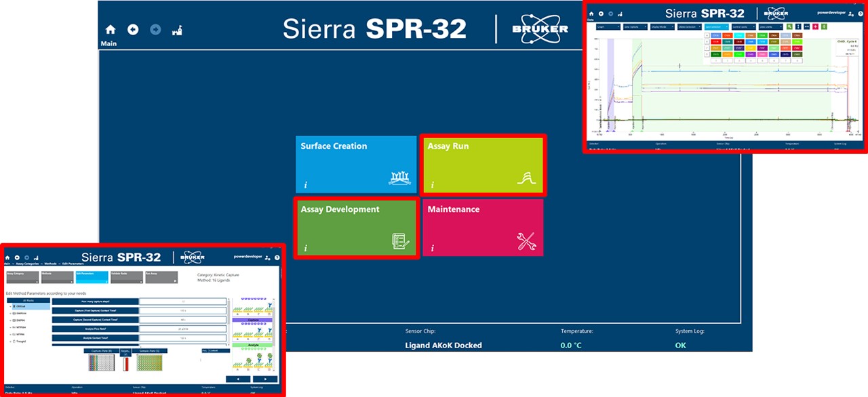This screenshot has height=397, width=868.
Task: Select the Run Assay workflow step
Action: [x=161, y=276]
